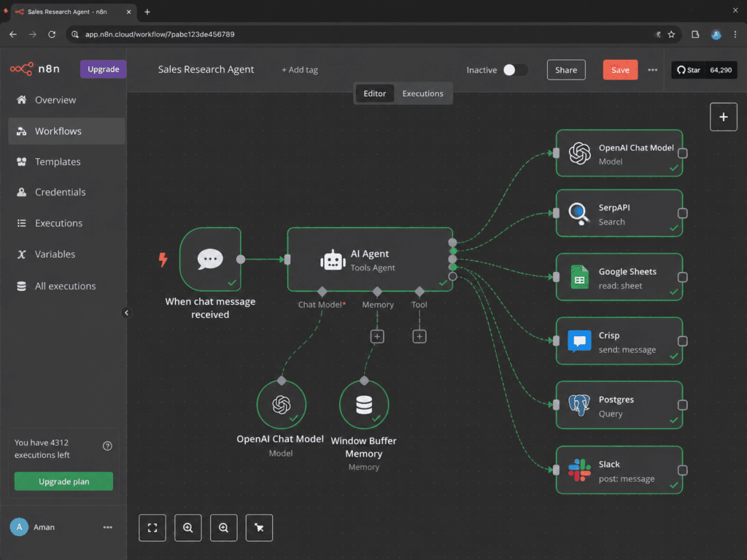This screenshot has height=560, width=747.
Task: Click the n8n logo in sidebar
Action: coord(35,69)
